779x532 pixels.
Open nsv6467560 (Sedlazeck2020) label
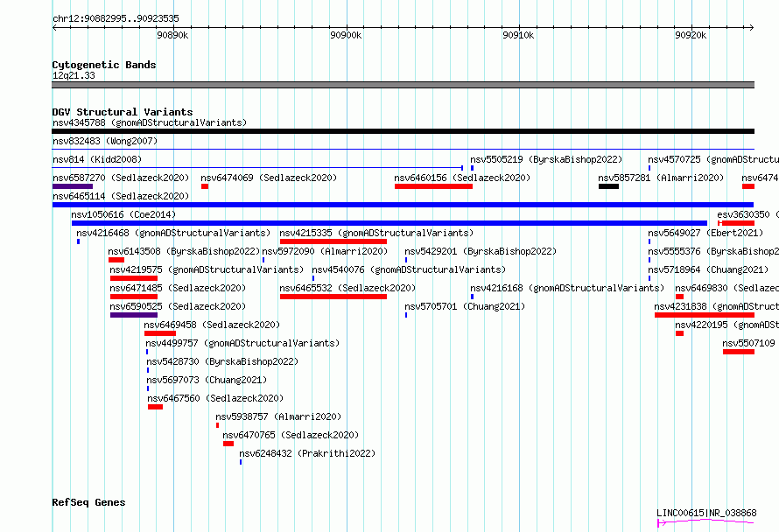pos(215,398)
